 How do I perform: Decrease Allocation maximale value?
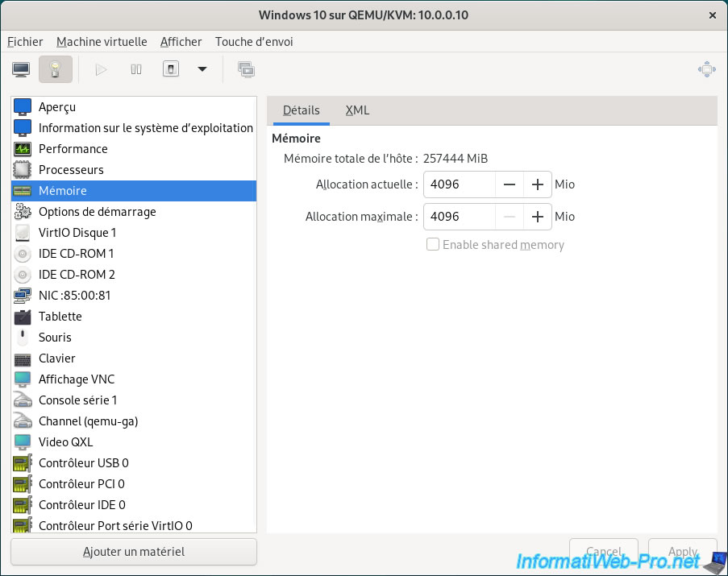point(510,217)
